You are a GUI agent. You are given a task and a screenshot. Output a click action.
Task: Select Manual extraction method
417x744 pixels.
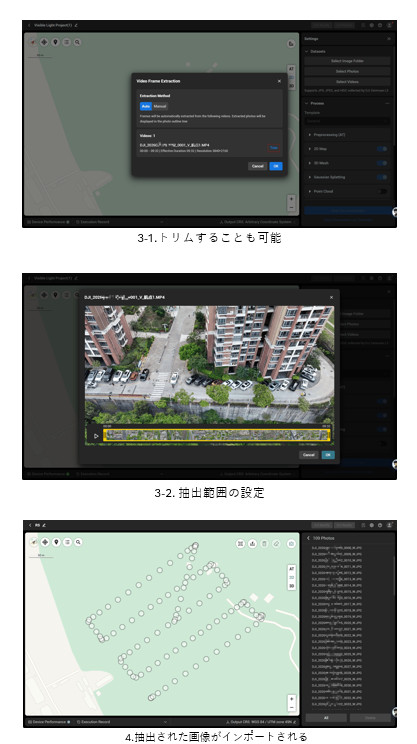click(x=160, y=106)
